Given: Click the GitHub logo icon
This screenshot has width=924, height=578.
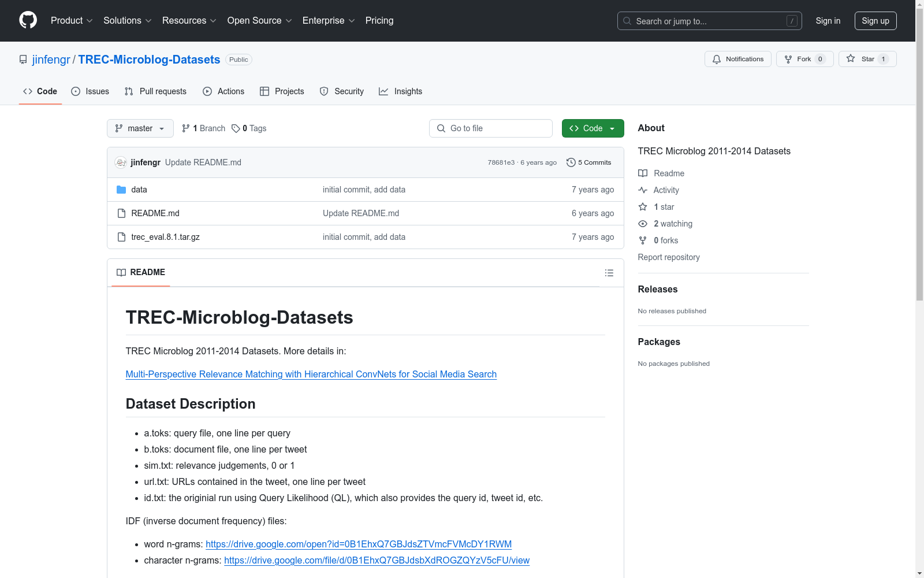Looking at the screenshot, I should (28, 20).
